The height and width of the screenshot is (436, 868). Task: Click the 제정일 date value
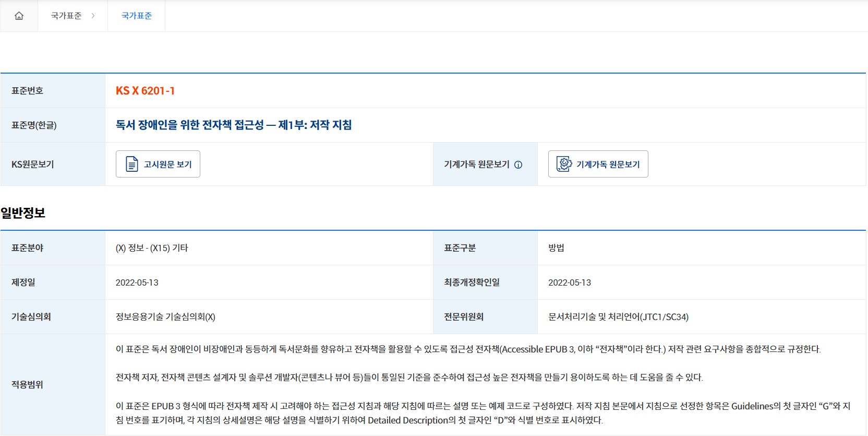pyautogui.click(x=137, y=282)
